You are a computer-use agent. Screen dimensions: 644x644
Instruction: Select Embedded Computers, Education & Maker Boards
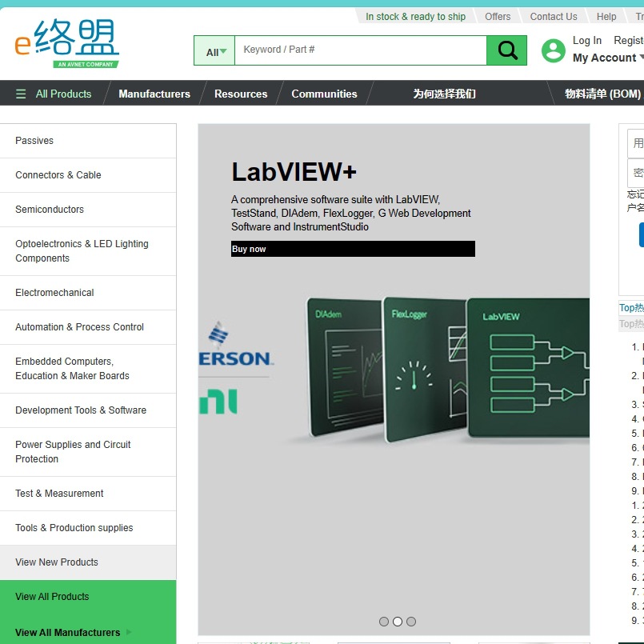[88, 369]
